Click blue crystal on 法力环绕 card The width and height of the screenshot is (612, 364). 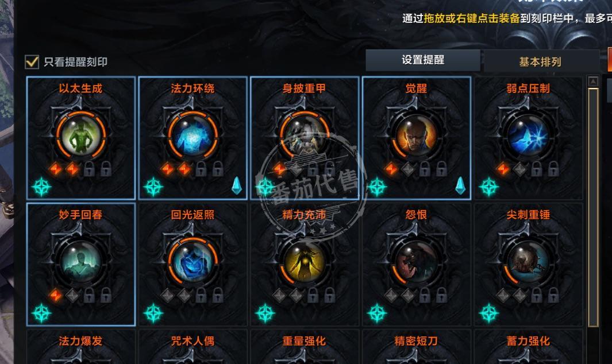tap(237, 185)
